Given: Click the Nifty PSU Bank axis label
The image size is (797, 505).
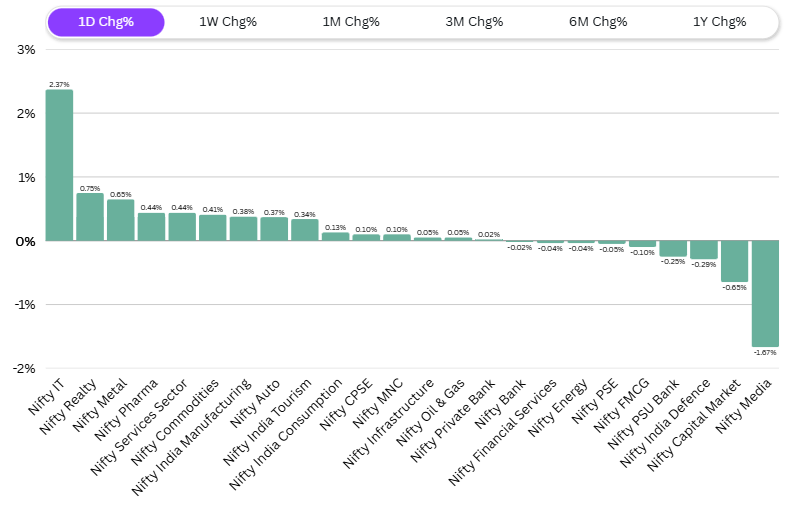Looking at the screenshot, I should pyautogui.click(x=643, y=414).
